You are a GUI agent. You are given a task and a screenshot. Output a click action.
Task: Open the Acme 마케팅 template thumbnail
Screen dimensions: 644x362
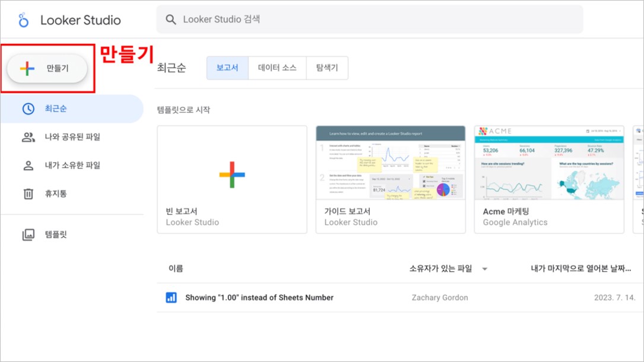point(549,163)
